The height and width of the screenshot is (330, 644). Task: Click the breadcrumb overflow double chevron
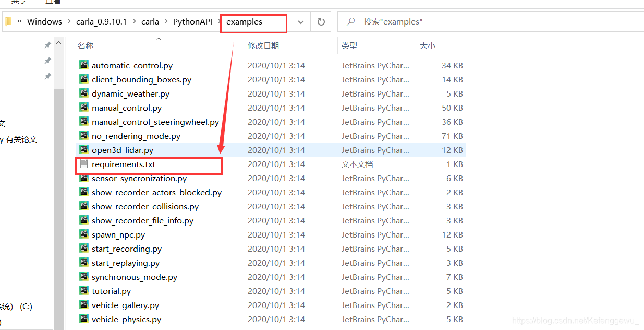(20, 22)
